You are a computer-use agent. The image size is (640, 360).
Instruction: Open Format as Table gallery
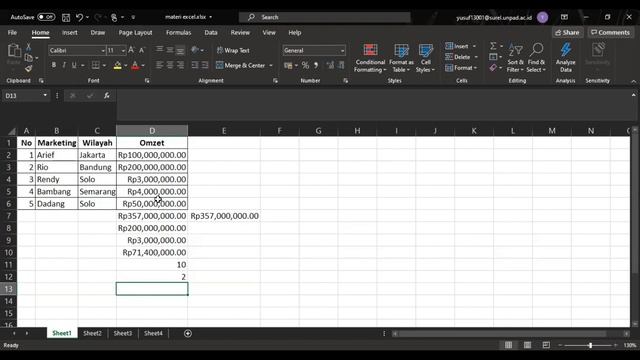[x=401, y=58]
